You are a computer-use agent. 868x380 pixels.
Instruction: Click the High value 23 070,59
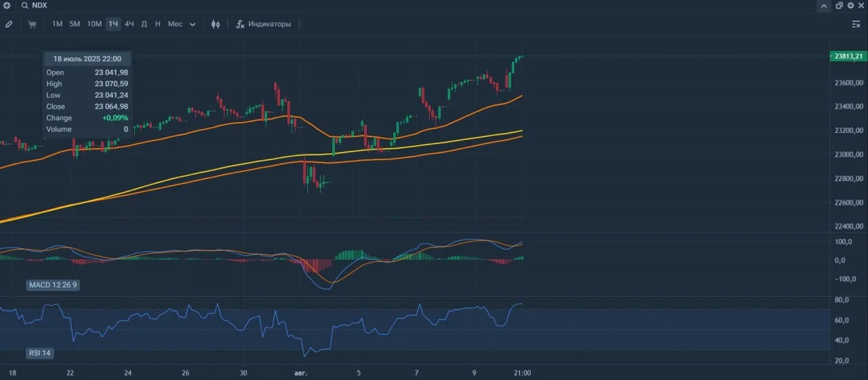pyautogui.click(x=111, y=84)
